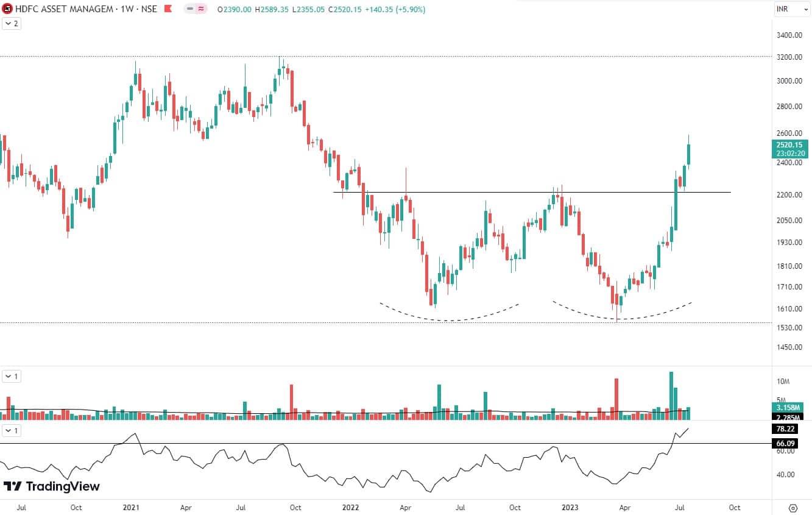Click the 3.158M volume label
812x515 pixels.
[x=789, y=407]
